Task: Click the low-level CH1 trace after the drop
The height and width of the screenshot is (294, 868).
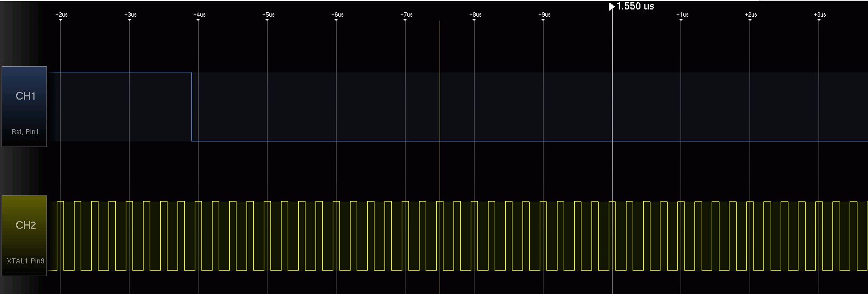Action: pyautogui.click(x=501, y=141)
